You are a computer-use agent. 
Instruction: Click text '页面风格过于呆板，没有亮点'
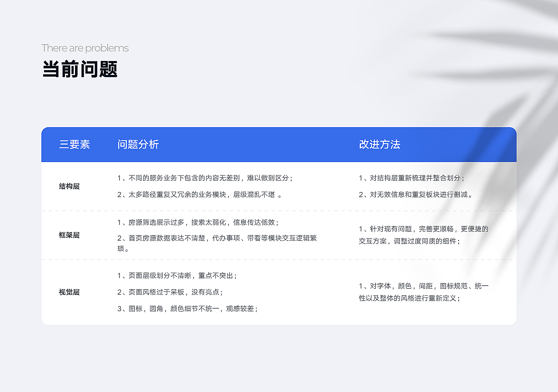point(174,292)
